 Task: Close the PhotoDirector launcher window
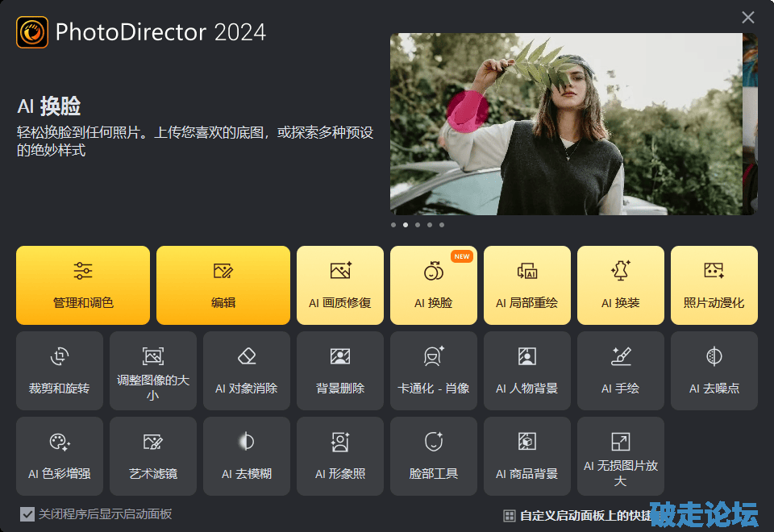pyautogui.click(x=748, y=18)
